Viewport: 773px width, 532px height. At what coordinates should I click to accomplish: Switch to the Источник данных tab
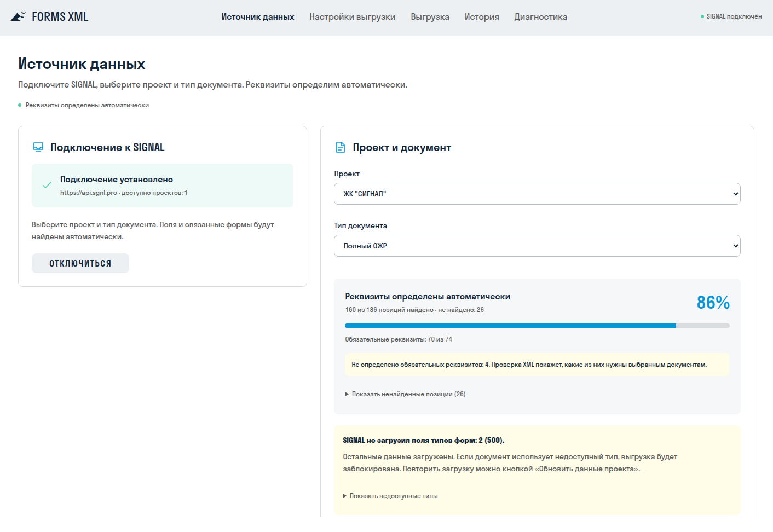click(258, 17)
